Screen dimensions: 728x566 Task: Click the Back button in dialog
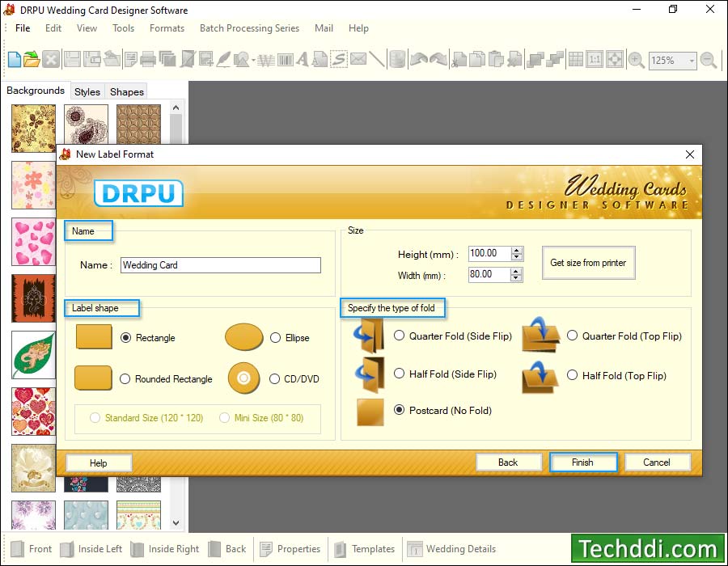point(508,462)
